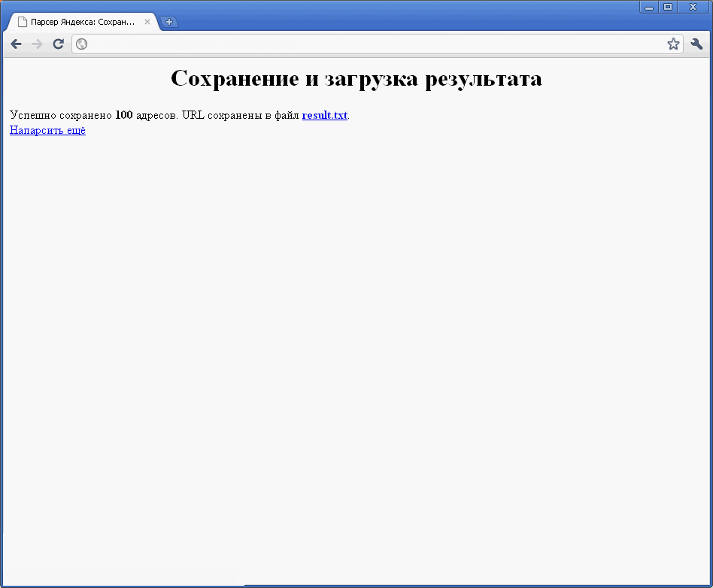The width and height of the screenshot is (713, 588).
Task: Click the Сохранение и загрузка результата heading
Action: click(x=356, y=78)
